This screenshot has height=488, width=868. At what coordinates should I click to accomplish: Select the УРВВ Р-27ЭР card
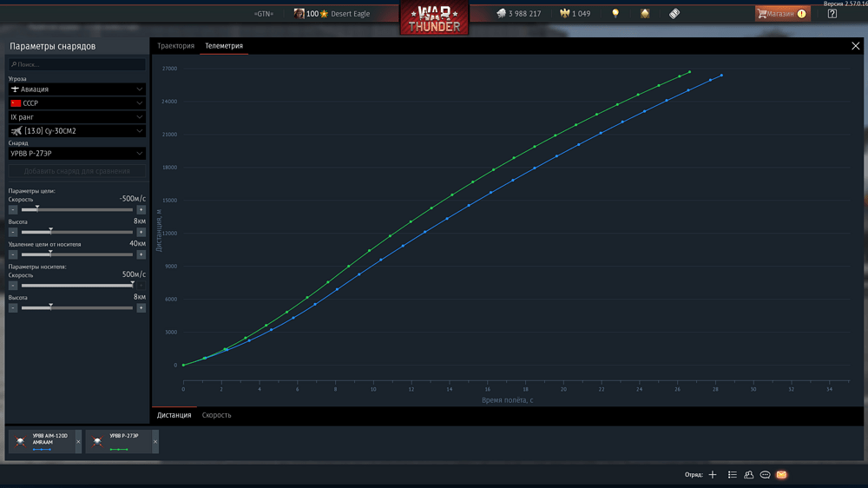tap(118, 441)
